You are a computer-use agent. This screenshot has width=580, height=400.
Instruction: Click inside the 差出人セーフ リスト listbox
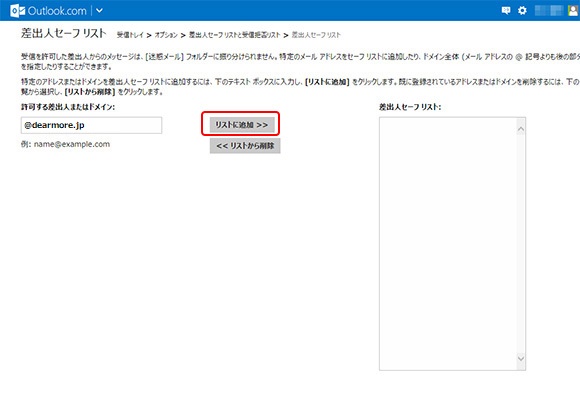pos(448,244)
